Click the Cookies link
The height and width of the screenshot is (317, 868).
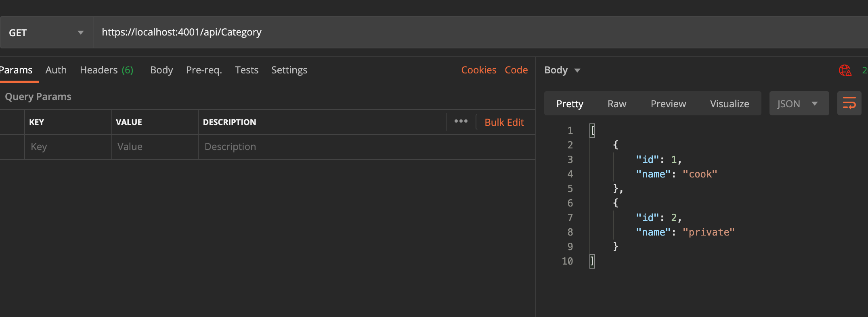pyautogui.click(x=479, y=70)
